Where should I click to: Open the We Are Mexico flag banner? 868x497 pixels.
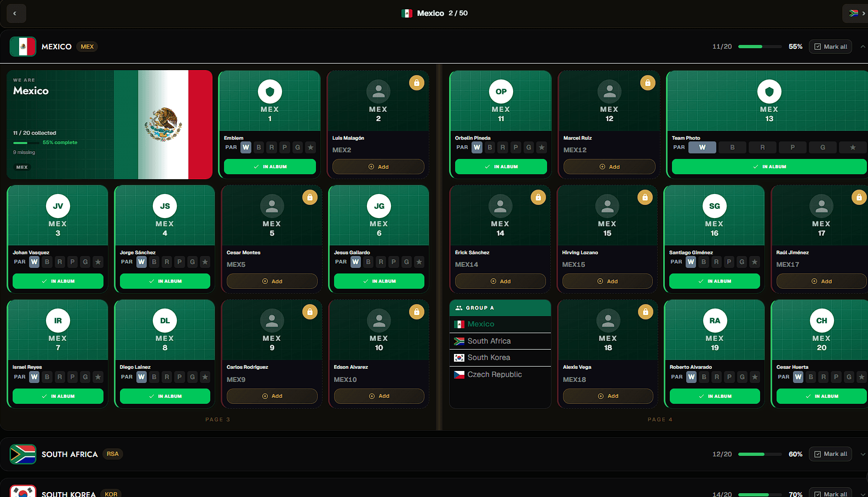tap(110, 124)
